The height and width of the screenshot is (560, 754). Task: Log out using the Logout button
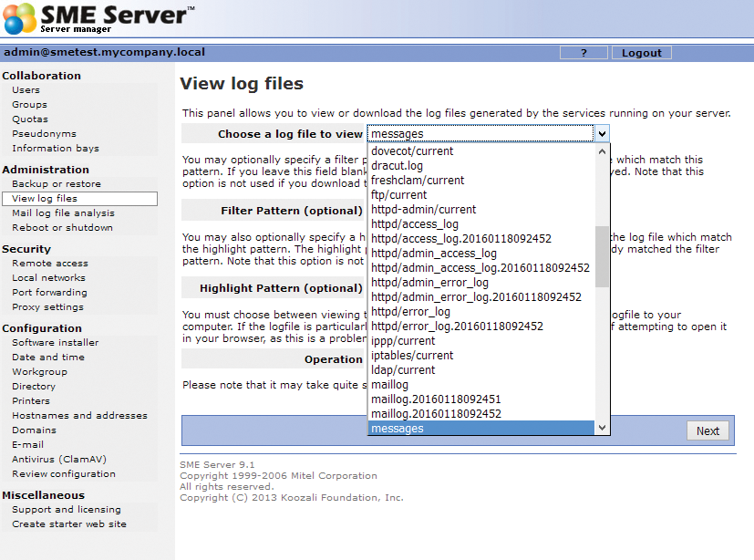tap(641, 53)
